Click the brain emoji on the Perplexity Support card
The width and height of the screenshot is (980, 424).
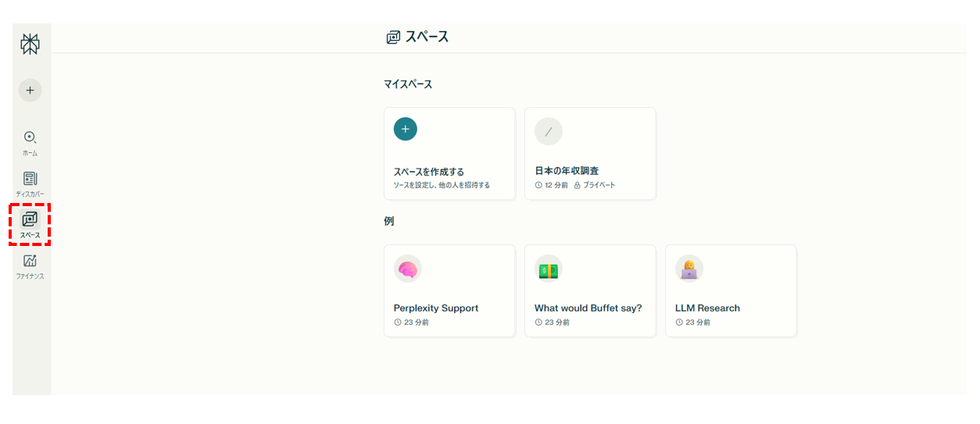pos(407,269)
